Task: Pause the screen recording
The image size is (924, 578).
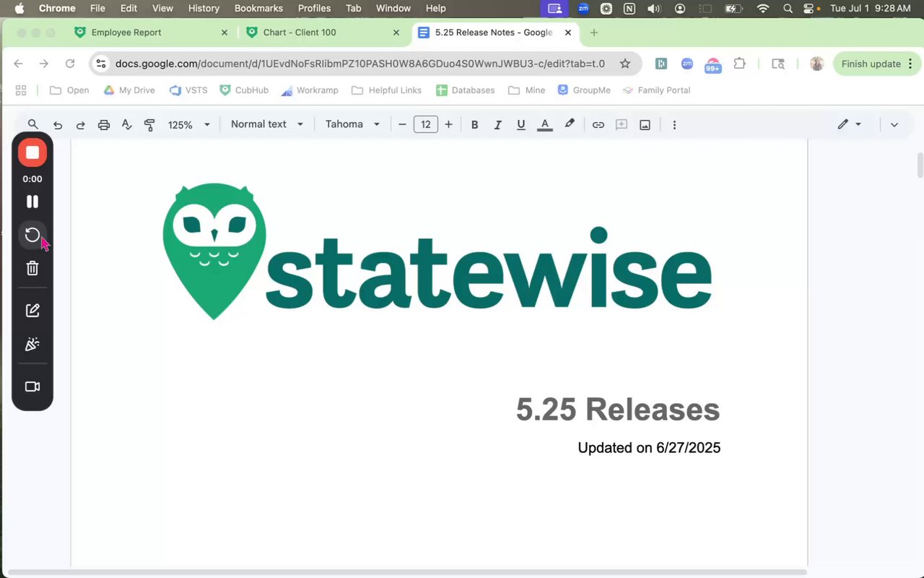Action: coord(32,202)
